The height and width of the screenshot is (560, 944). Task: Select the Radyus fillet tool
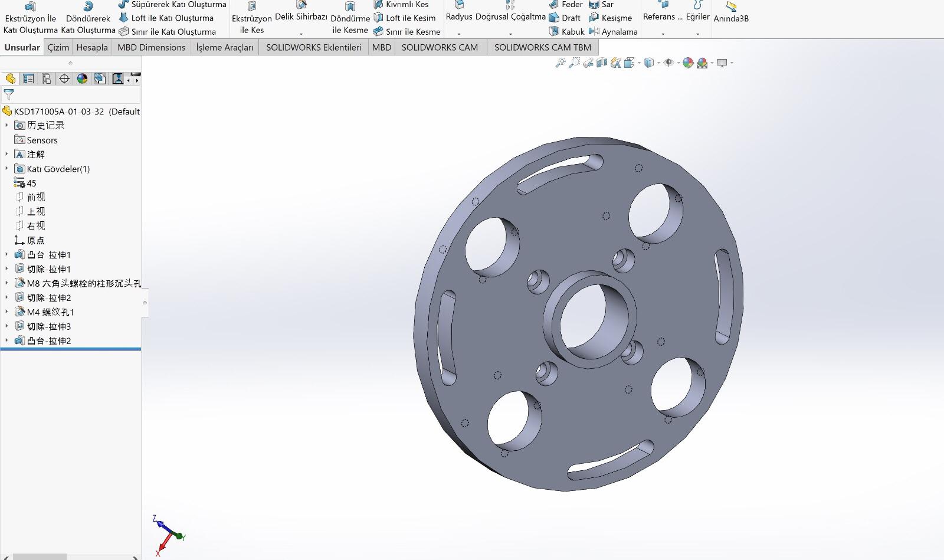coord(459,12)
